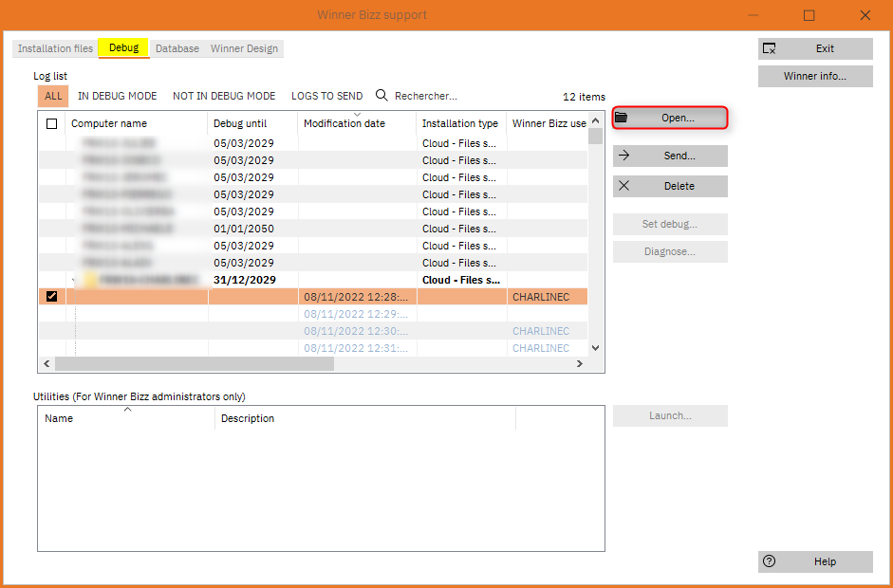
Task: Uncheck the 08/11/2022 12:28 log row checkbox
Action: click(52, 296)
